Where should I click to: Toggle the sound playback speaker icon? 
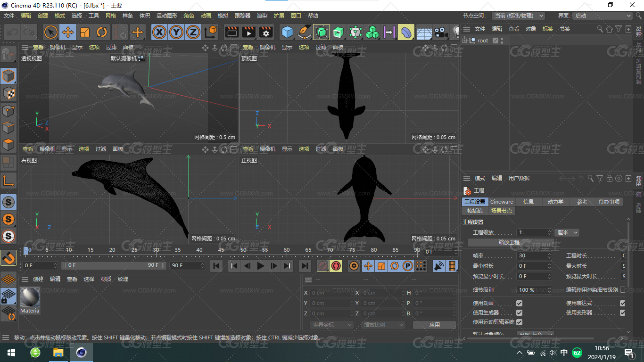(439, 266)
